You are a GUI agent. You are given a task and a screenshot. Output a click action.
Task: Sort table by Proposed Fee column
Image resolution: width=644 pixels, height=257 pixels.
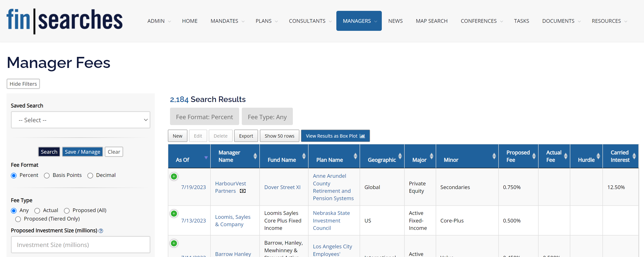tap(534, 156)
